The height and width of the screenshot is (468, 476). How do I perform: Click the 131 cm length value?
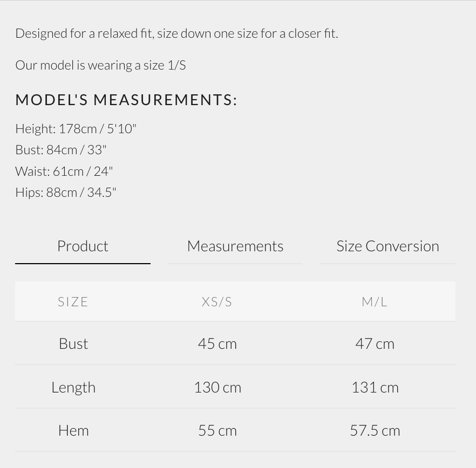375,387
